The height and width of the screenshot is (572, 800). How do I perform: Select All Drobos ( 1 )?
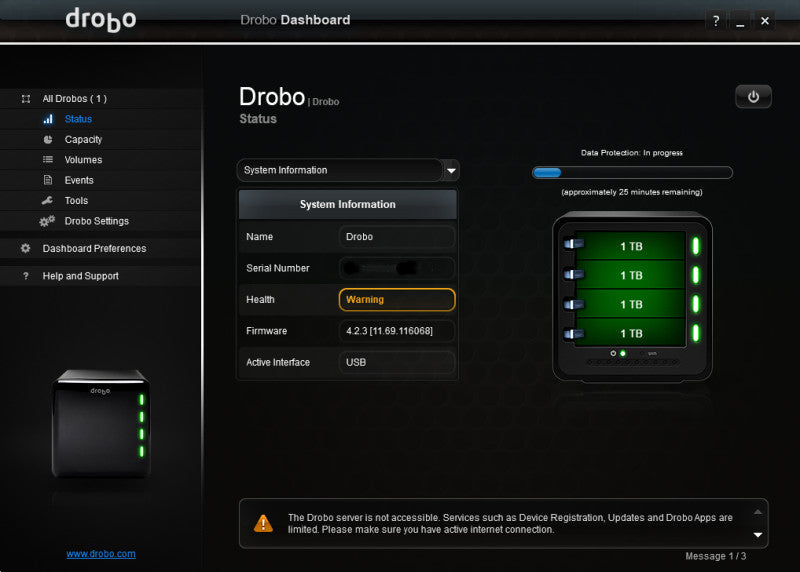[x=74, y=98]
